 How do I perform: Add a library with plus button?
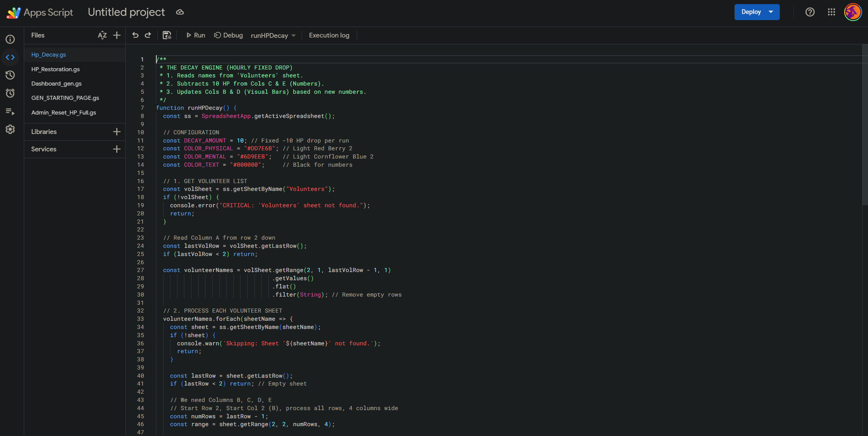click(117, 132)
